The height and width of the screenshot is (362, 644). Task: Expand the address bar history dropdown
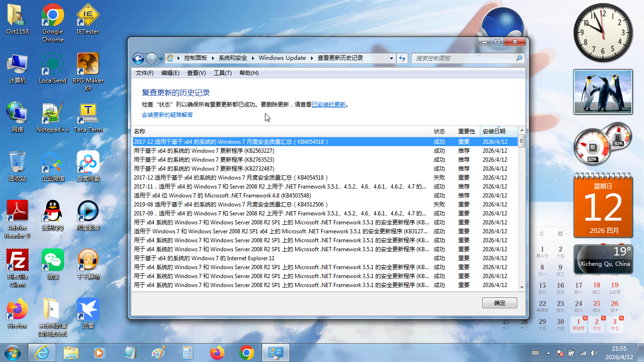(391, 58)
